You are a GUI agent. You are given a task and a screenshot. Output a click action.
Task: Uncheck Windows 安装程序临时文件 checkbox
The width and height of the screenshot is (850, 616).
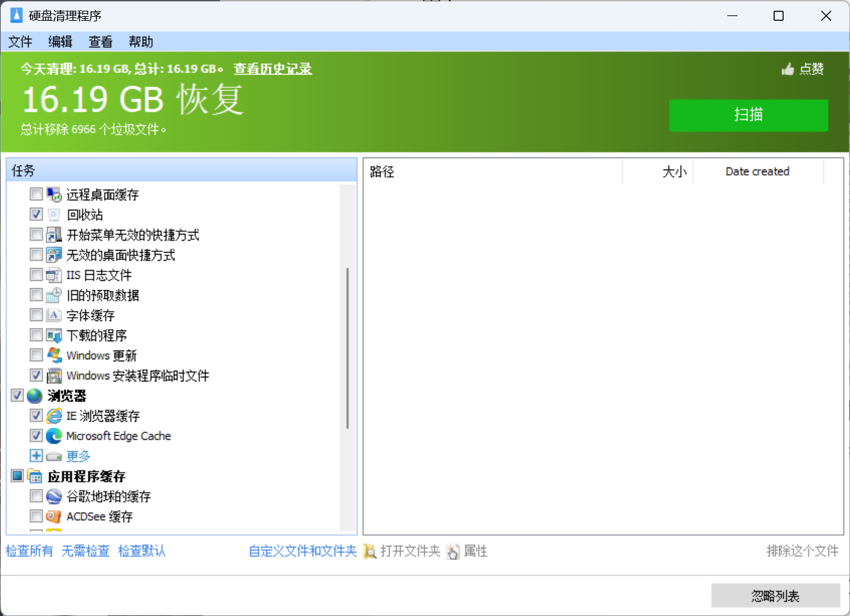tap(36, 375)
